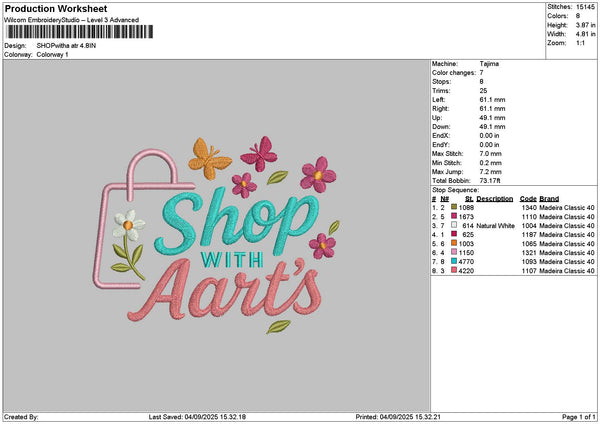
Task: Click Total Bobbin value 73.17ft
Action: [490, 181]
